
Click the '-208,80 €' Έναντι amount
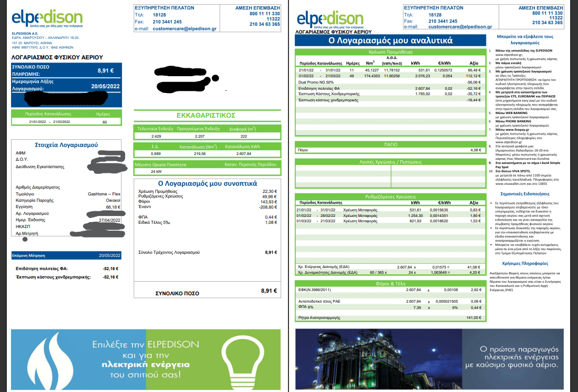[x=268, y=207]
